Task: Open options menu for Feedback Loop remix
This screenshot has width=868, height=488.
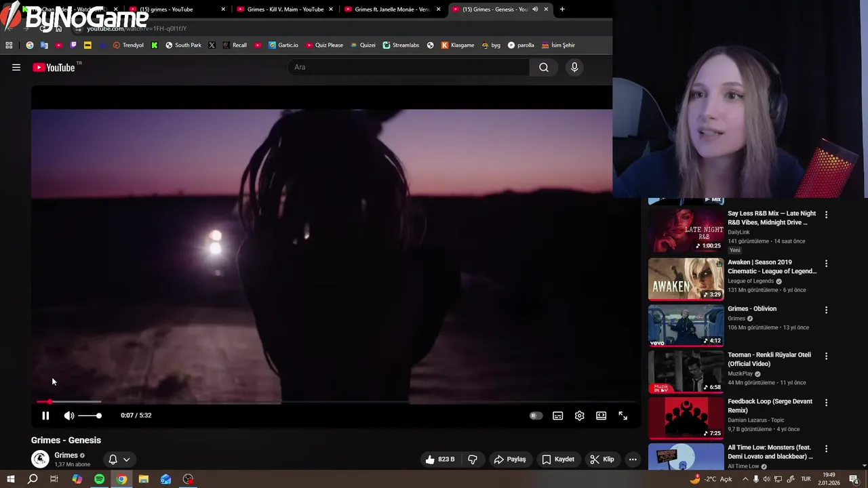Action: coord(826,403)
